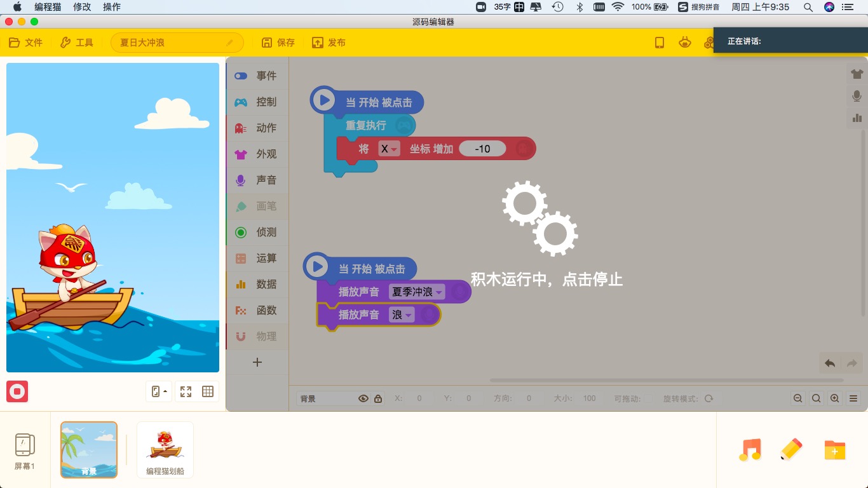
Task: Toggle the 背景 sprite visibility eye icon
Action: point(363,398)
